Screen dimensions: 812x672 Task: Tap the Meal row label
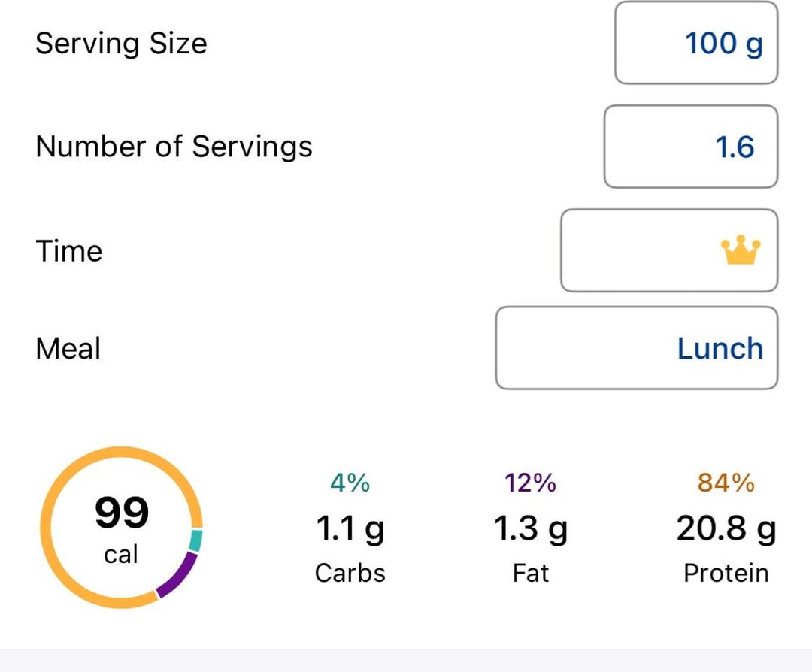68,348
